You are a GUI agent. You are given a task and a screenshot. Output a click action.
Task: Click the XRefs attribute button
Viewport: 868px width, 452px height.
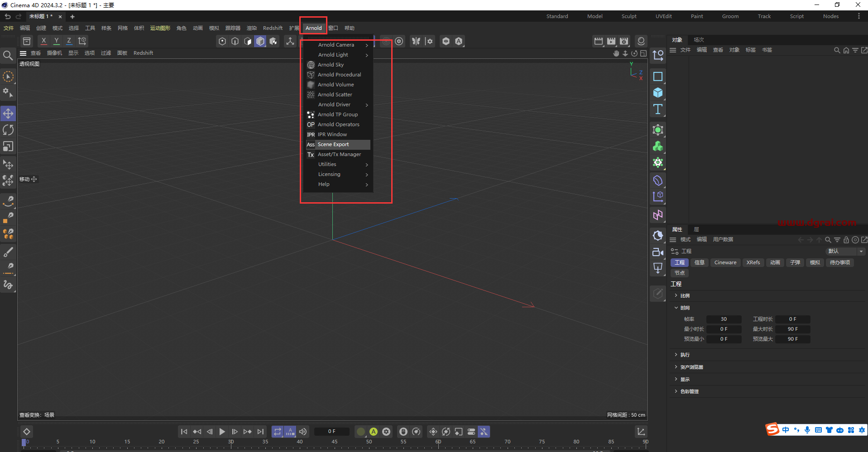point(753,262)
